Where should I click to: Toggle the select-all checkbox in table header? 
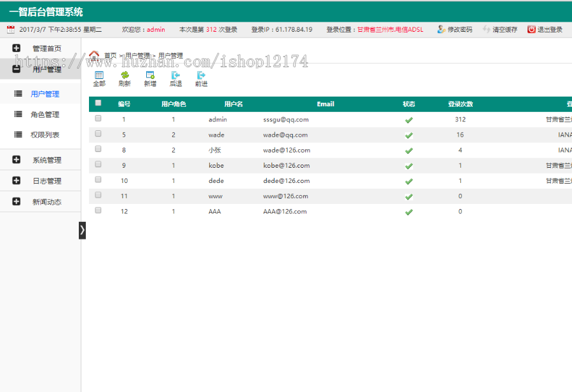pos(97,102)
